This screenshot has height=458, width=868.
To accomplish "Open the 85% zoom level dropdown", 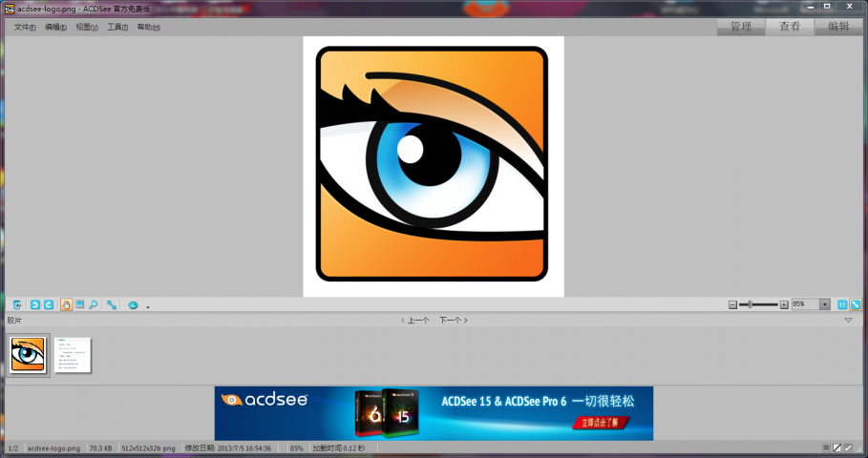I will click(x=825, y=304).
